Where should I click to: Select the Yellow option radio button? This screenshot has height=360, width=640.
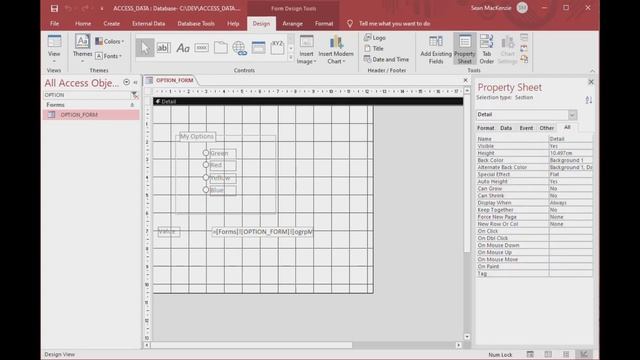(x=206, y=178)
